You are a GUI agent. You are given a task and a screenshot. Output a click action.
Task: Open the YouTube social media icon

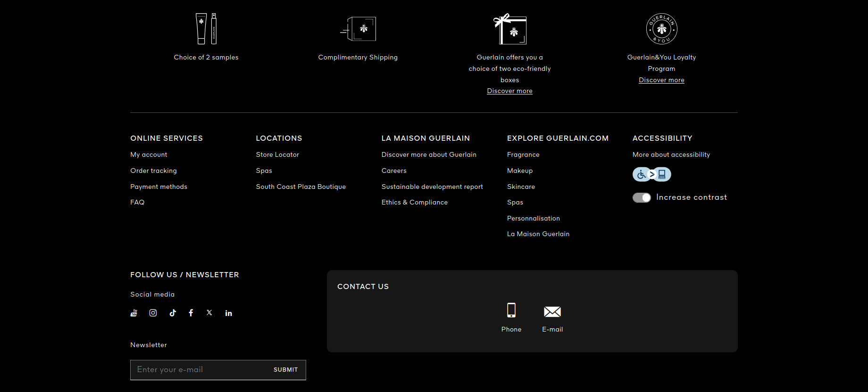pos(134,313)
